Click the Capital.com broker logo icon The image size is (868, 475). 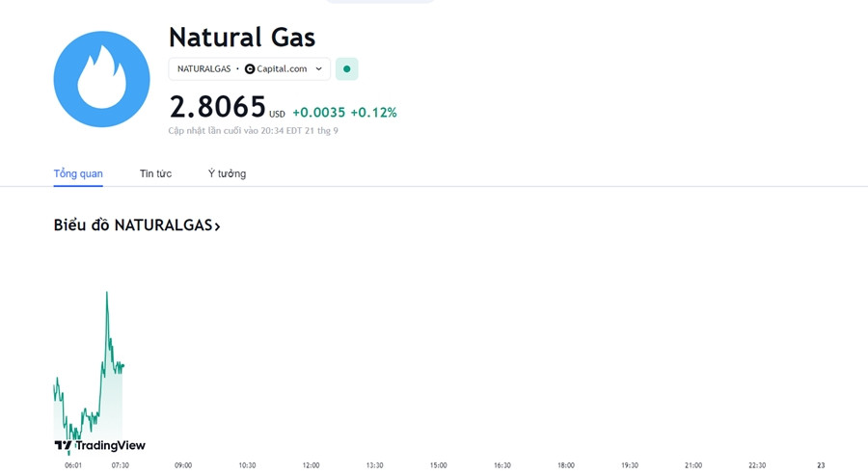pos(250,69)
